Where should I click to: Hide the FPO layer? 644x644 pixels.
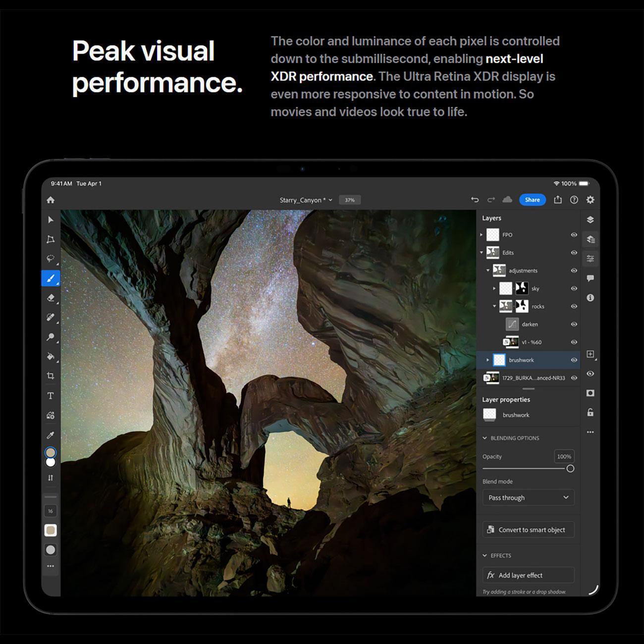574,235
